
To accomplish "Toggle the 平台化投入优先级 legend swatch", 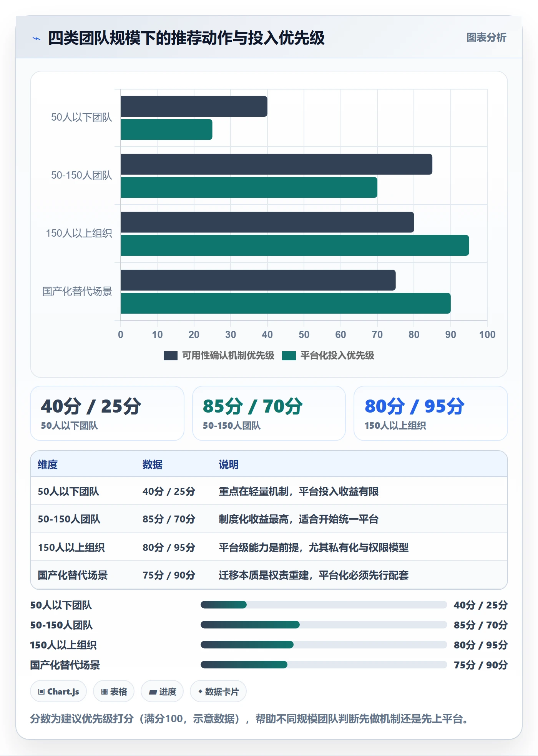I will click(x=289, y=356).
